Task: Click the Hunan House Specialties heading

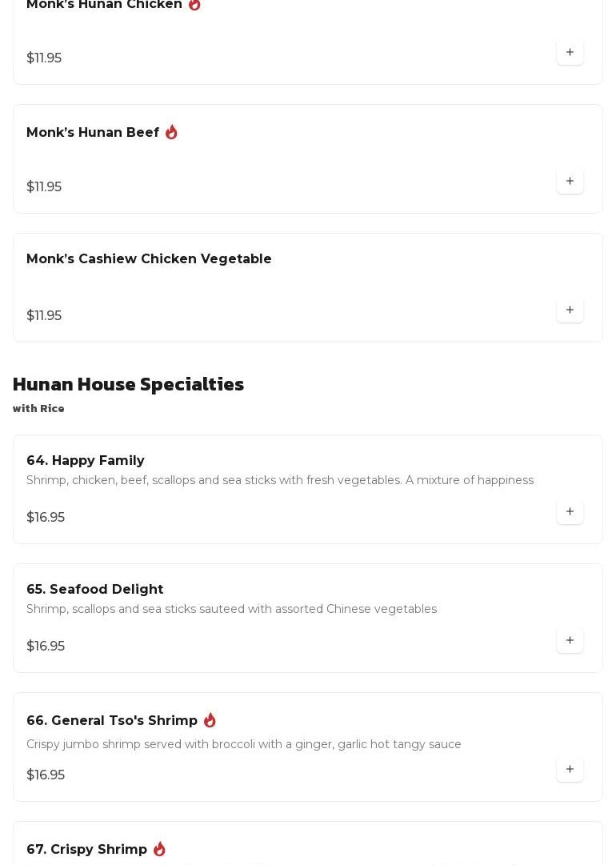Action: coord(128,384)
